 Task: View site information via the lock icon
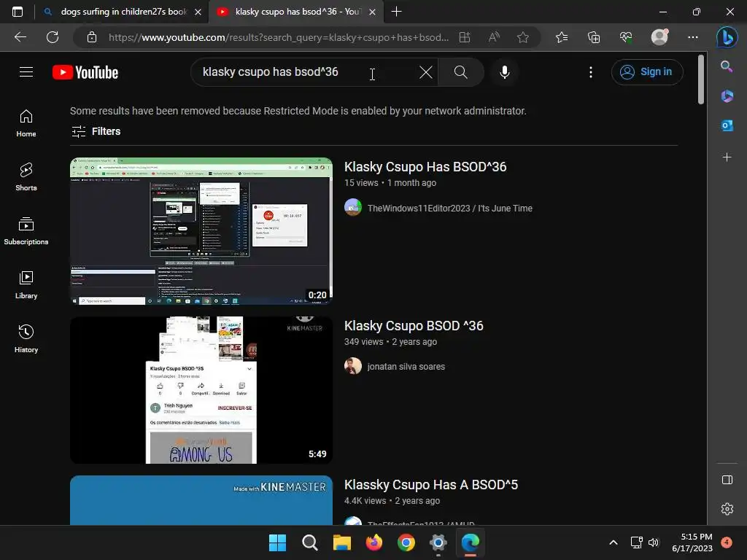click(92, 37)
